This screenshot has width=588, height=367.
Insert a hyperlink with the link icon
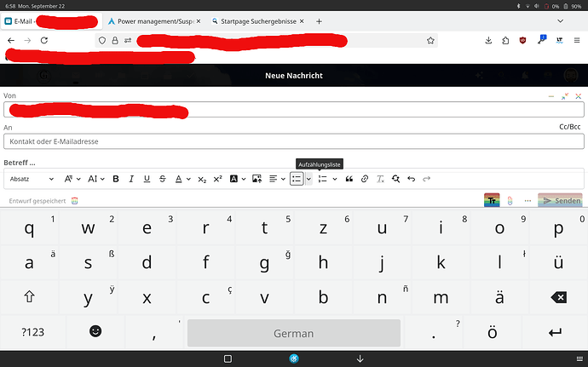click(365, 179)
